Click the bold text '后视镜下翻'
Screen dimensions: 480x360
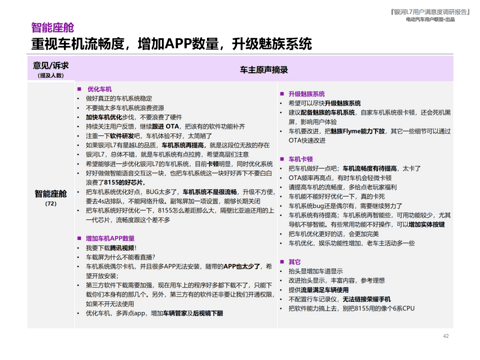[208, 313]
